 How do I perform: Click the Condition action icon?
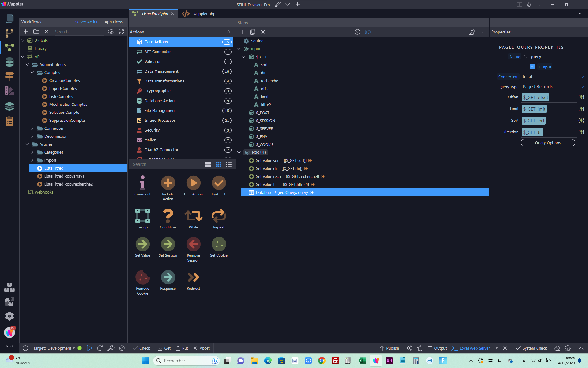168,216
